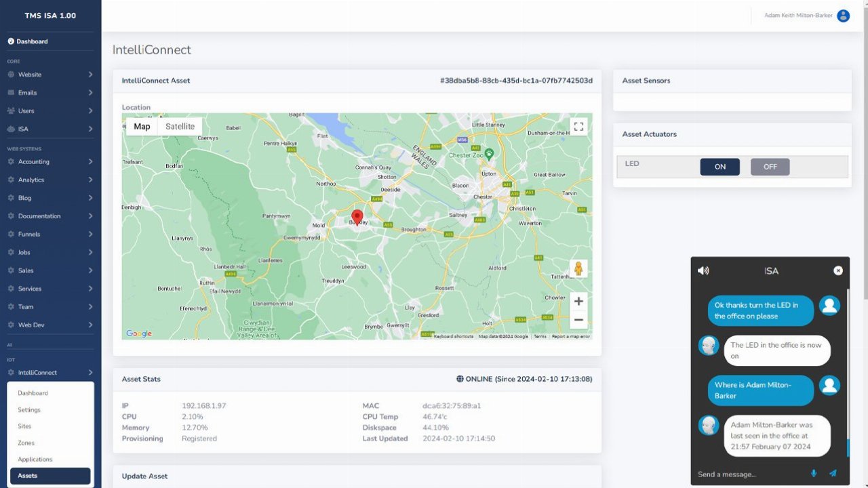868x488 pixels.
Task: Click the gear icon beside Team
Action: click(x=11, y=307)
